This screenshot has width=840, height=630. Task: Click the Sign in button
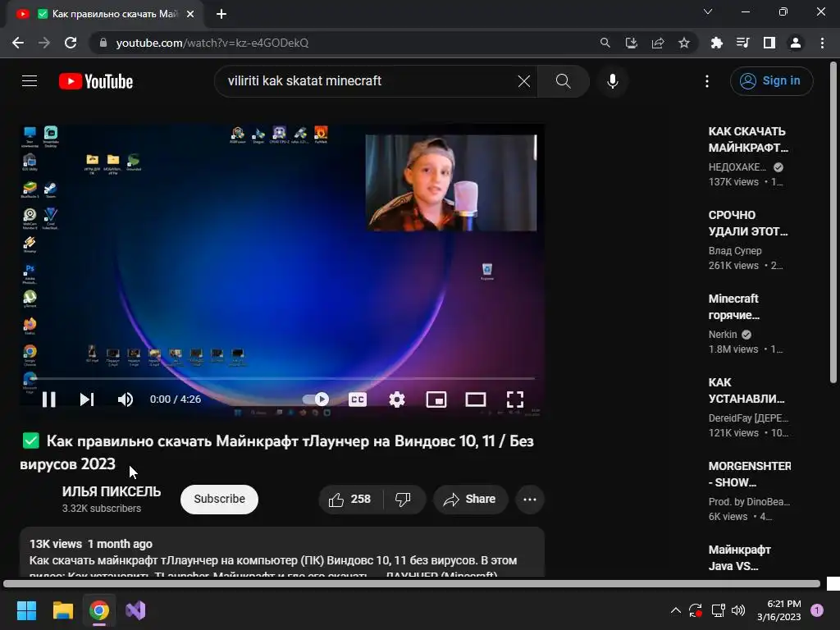(x=771, y=81)
